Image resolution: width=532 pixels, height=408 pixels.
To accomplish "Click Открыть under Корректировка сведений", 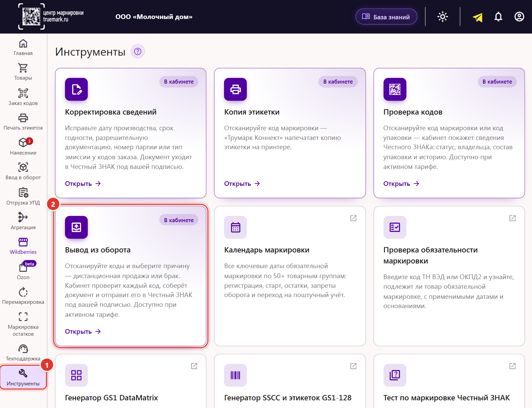I will coord(83,184).
